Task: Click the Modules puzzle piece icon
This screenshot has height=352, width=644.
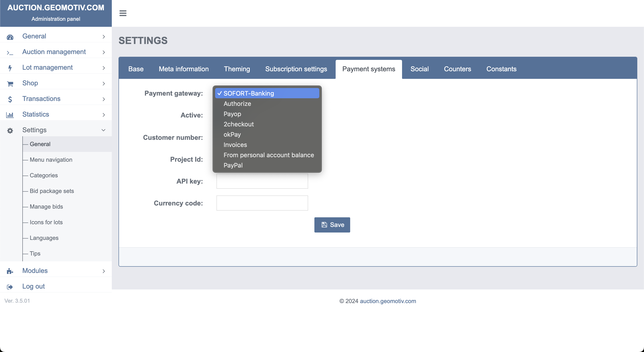Action: (10, 271)
